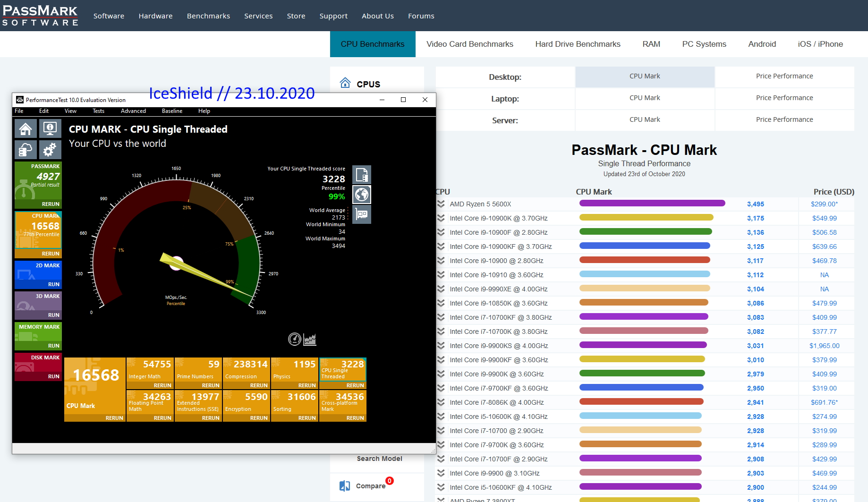Expand the AMD Ryzen 5 5600X row chevron
Viewport: 868px width, 502px height.
[441, 204]
